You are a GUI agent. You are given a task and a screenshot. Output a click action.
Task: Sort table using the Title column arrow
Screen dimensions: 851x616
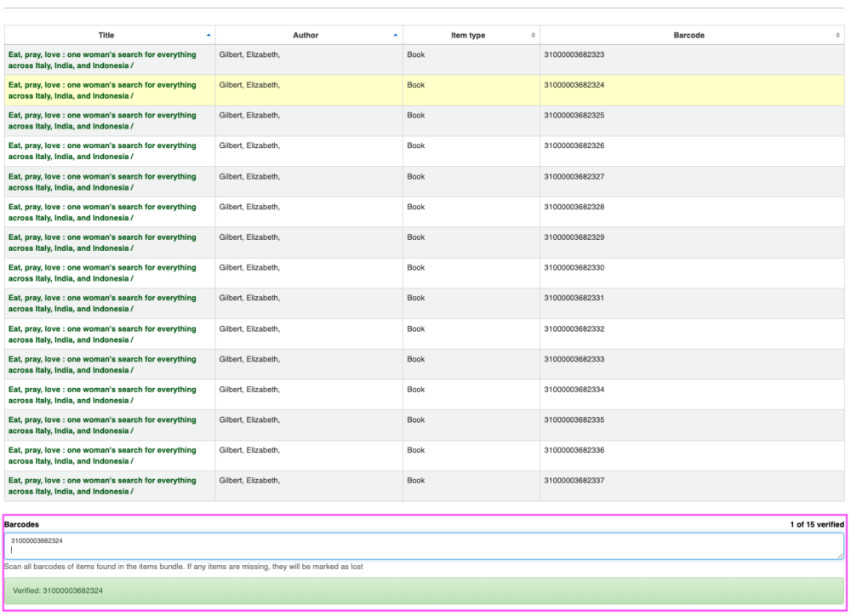(x=208, y=35)
